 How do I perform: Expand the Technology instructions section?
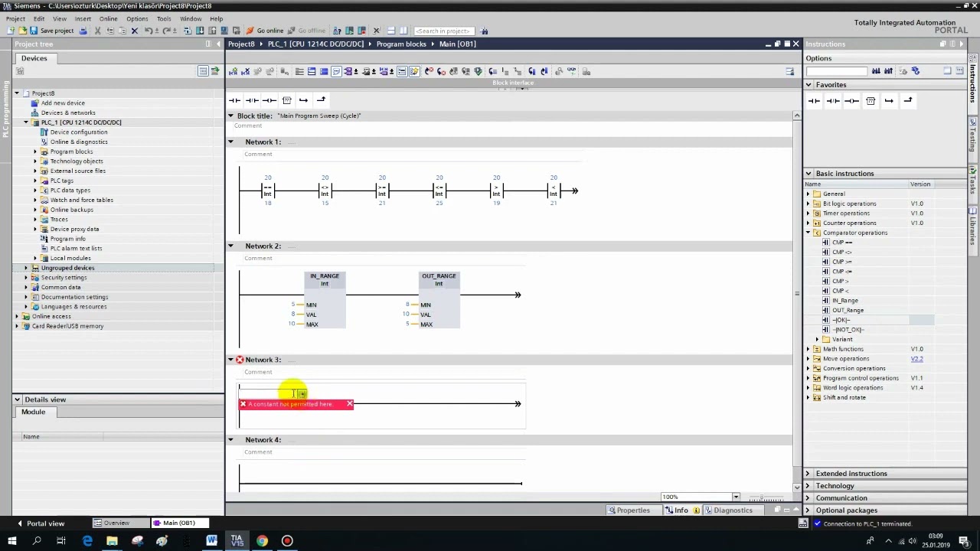tap(808, 486)
